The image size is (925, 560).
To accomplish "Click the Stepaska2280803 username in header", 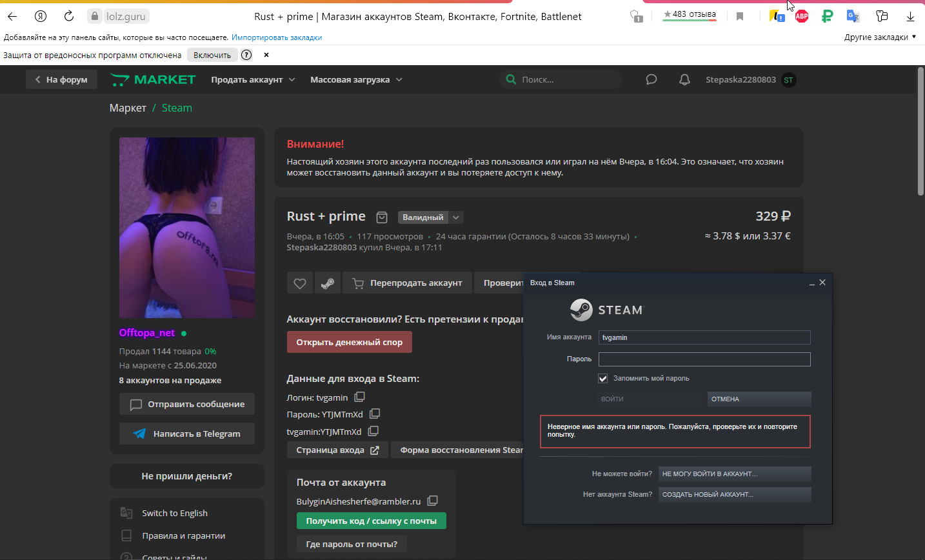I will [741, 79].
